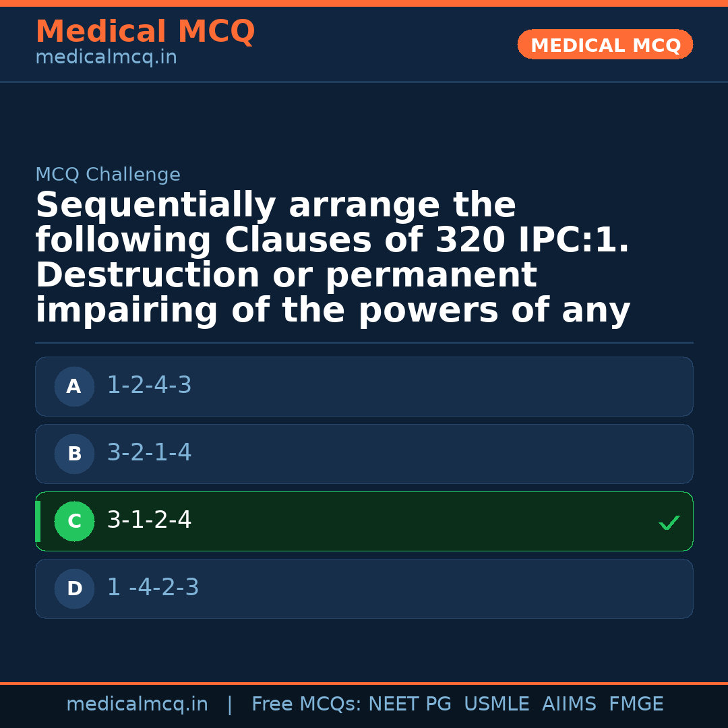The width and height of the screenshot is (728, 728).
Task: Expand the MCQ Challenge section
Action: click(x=108, y=174)
